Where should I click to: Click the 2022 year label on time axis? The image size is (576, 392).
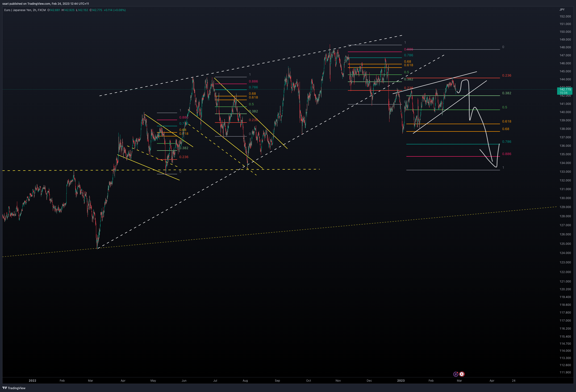coord(33,381)
